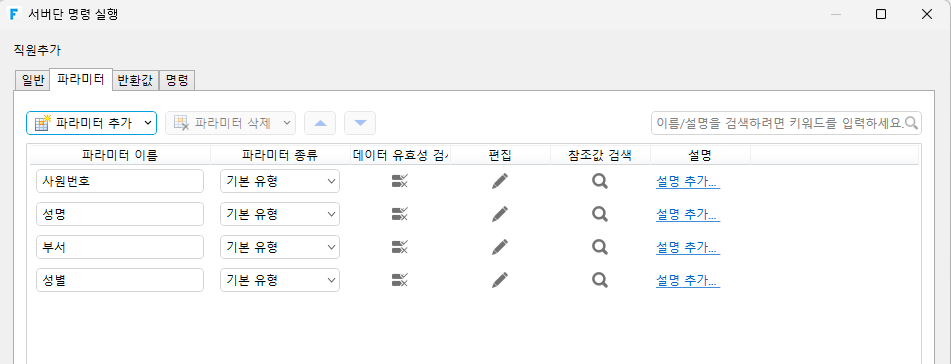This screenshot has width=951, height=364.
Task: Move parameter down with the down arrow
Action: pyautogui.click(x=360, y=123)
